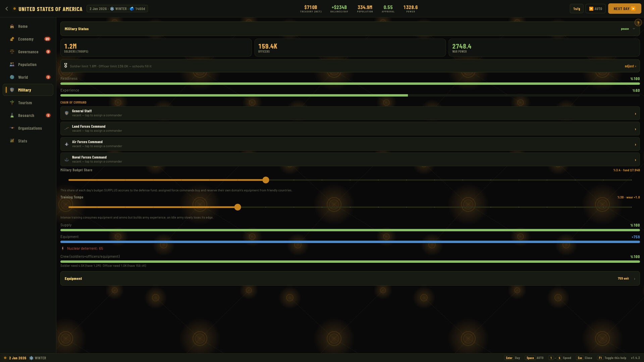Open the Economy section

point(28,39)
